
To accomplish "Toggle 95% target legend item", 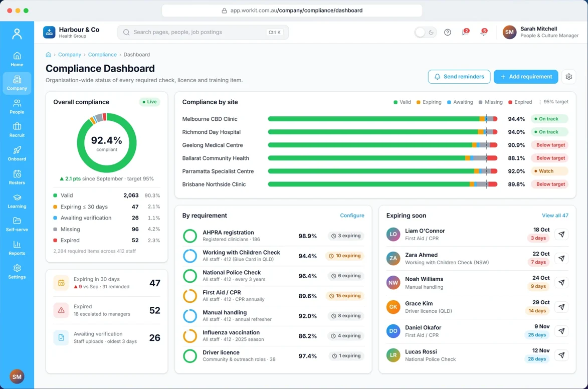I will (554, 102).
